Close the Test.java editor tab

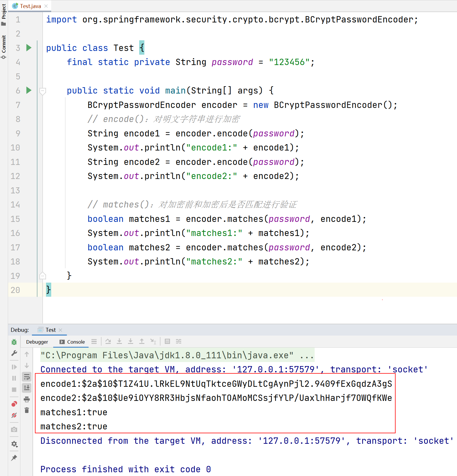click(46, 6)
